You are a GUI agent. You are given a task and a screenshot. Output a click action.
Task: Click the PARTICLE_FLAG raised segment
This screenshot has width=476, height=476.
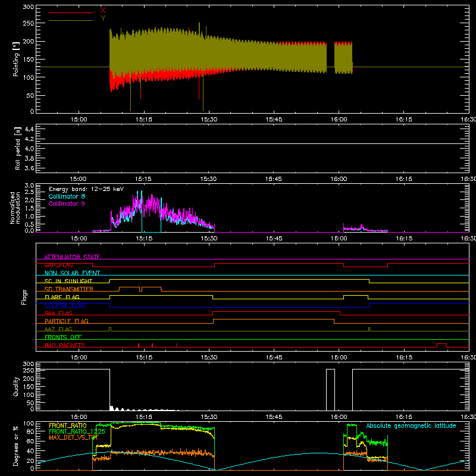274,320
